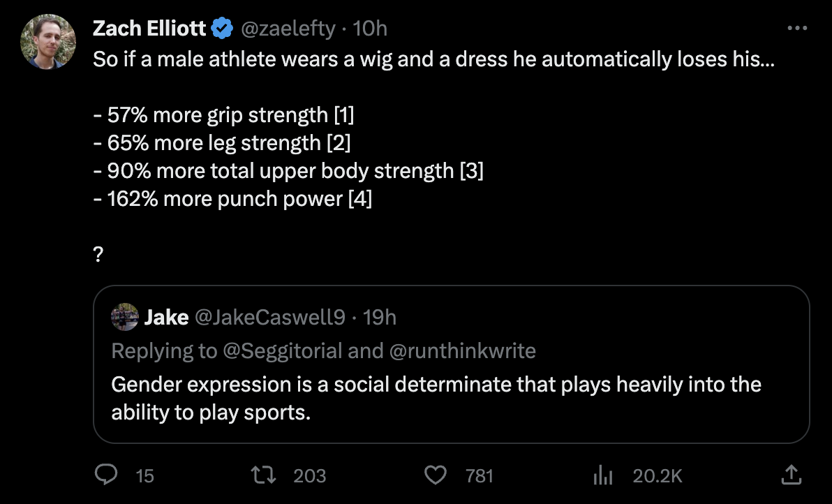Image resolution: width=832 pixels, height=504 pixels.
Task: Open Jake's small avatar in quoted tweet
Action: pos(124,318)
